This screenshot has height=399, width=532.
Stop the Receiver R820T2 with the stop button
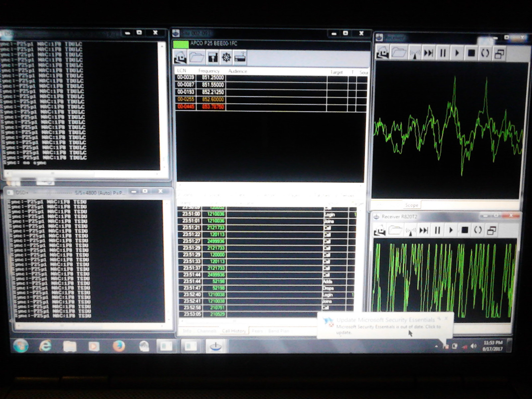(465, 229)
